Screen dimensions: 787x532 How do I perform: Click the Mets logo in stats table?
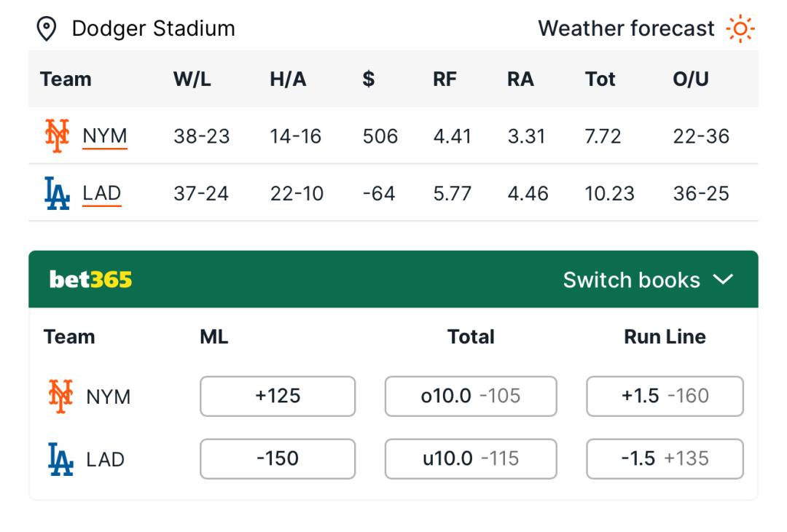pyautogui.click(x=57, y=136)
